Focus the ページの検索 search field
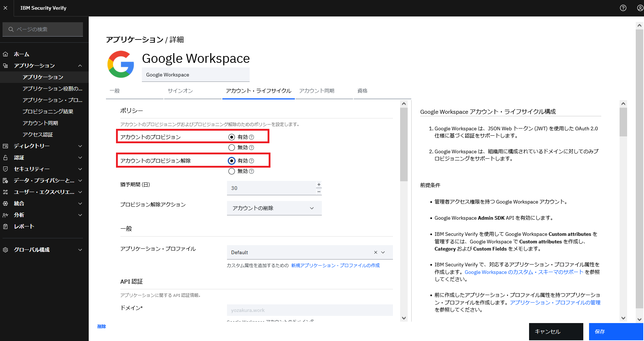644x341 pixels. tap(43, 29)
